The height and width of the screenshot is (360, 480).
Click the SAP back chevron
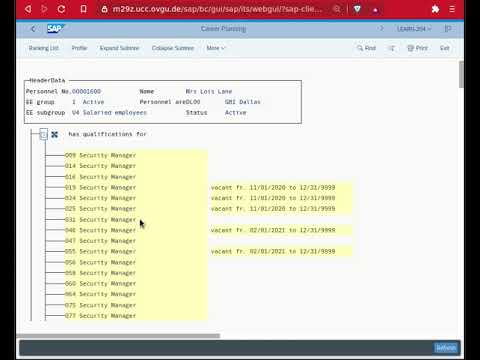click(x=33, y=29)
